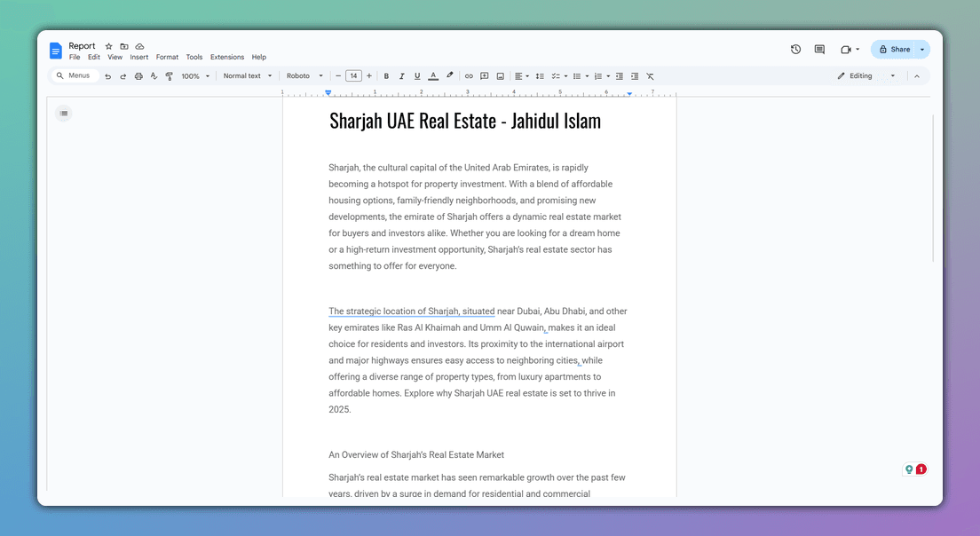Image resolution: width=980 pixels, height=536 pixels.
Task: Start a video call with Meet
Action: coord(846,49)
